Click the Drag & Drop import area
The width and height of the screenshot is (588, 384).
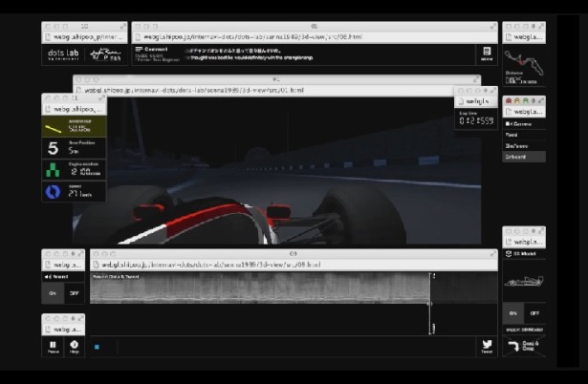tap(524, 346)
